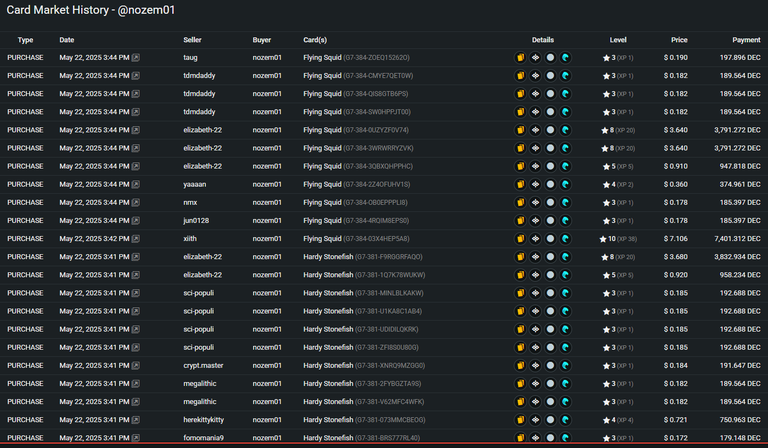Open Hardy Stonefish card G7-381-ZFI8S0U80G
Screen dimensions: 768x448
coord(360,348)
